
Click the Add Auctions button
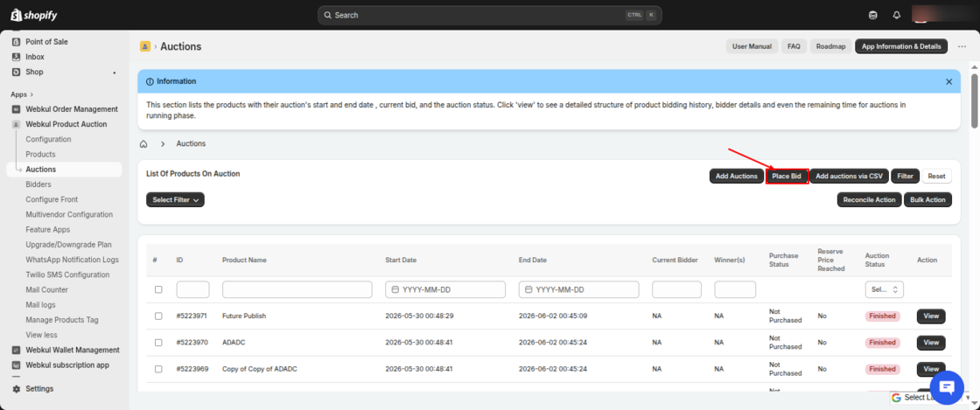click(x=736, y=177)
